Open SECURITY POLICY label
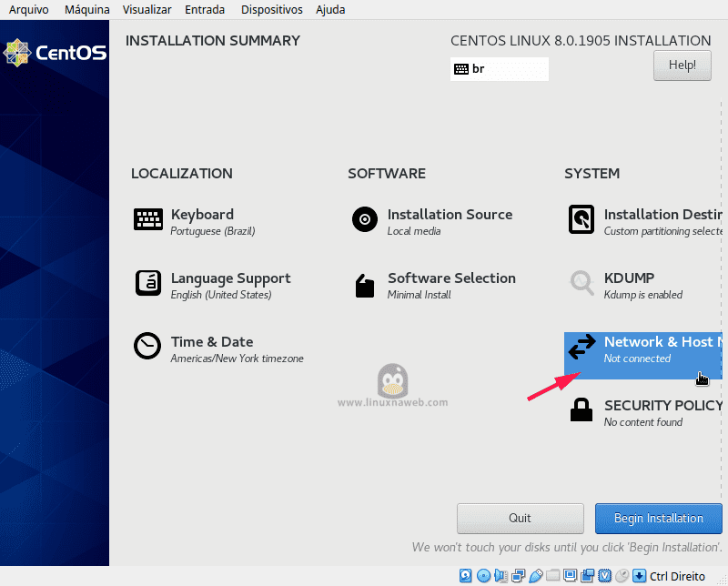The image size is (728, 586). pos(663,405)
